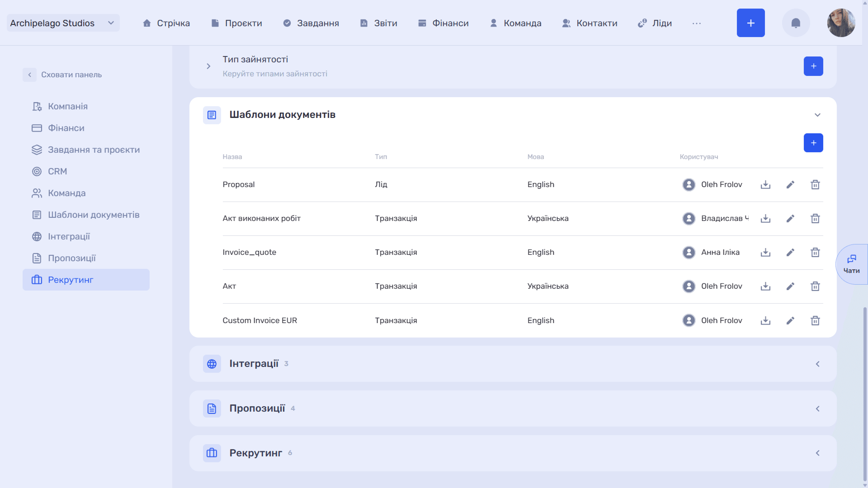Show more navigation items via ellipsis
Screen dimensions: 868x488
click(696, 23)
